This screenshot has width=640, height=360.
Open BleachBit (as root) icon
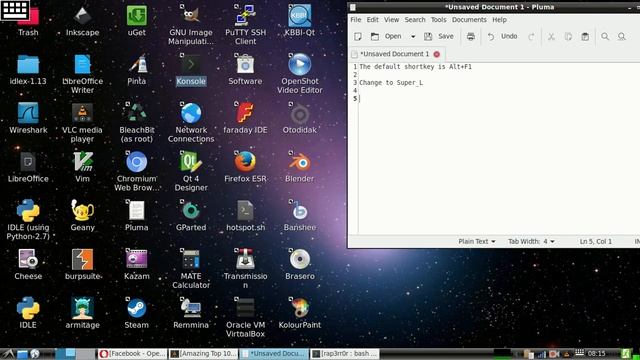(136, 123)
